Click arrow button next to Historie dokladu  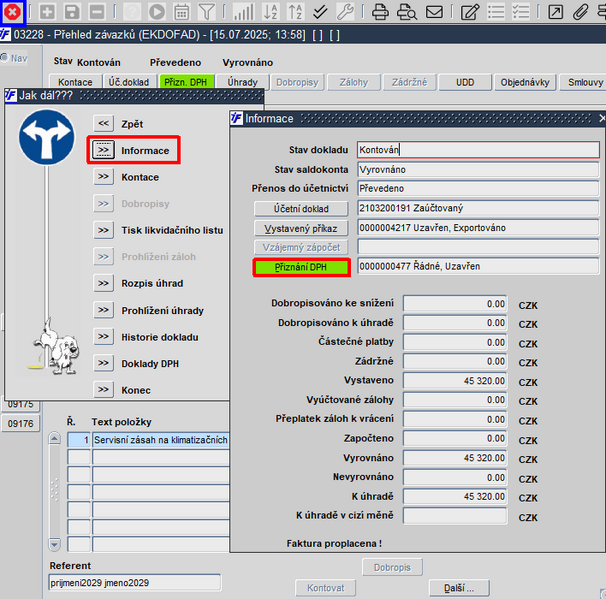tap(103, 337)
